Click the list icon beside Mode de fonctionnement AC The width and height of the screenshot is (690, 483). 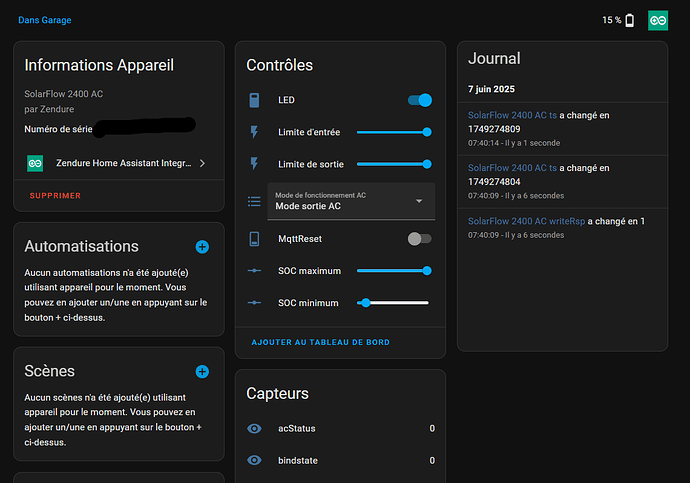(254, 201)
